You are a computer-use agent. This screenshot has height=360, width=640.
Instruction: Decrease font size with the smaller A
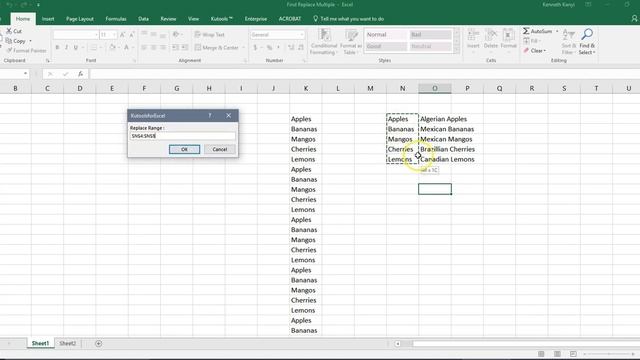click(131, 35)
